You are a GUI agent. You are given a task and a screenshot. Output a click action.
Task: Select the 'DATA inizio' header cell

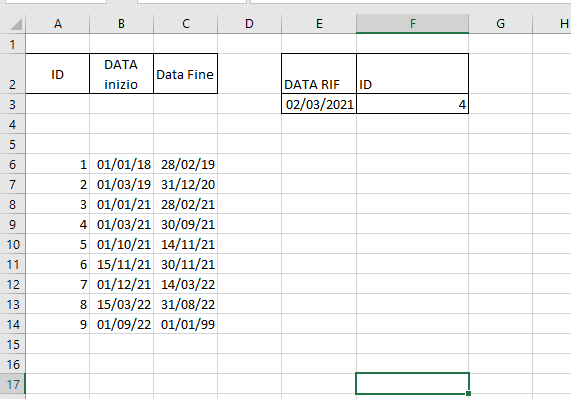coord(121,74)
